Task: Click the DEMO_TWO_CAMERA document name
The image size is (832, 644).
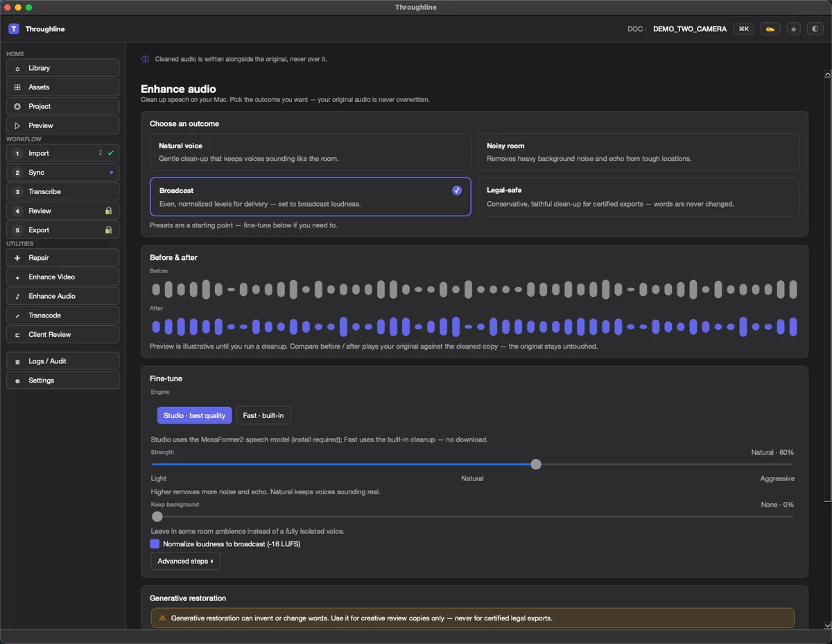Action: [690, 29]
